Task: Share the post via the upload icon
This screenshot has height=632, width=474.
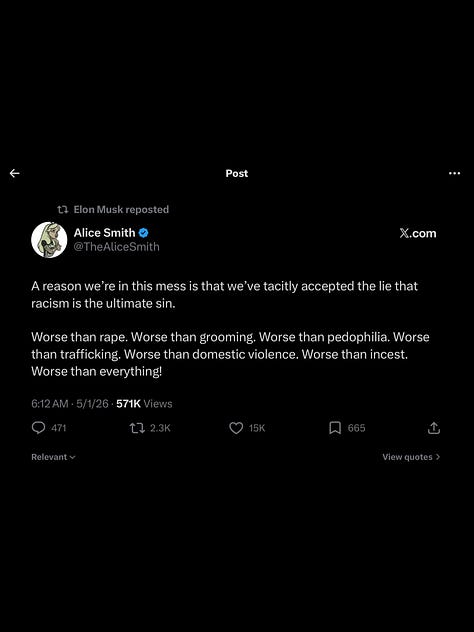Action: coord(434,428)
